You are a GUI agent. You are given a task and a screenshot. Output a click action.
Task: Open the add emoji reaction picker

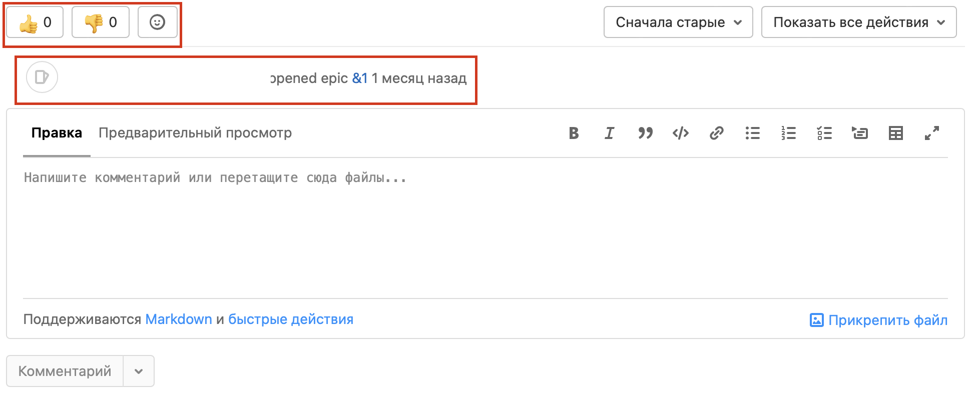pyautogui.click(x=157, y=22)
